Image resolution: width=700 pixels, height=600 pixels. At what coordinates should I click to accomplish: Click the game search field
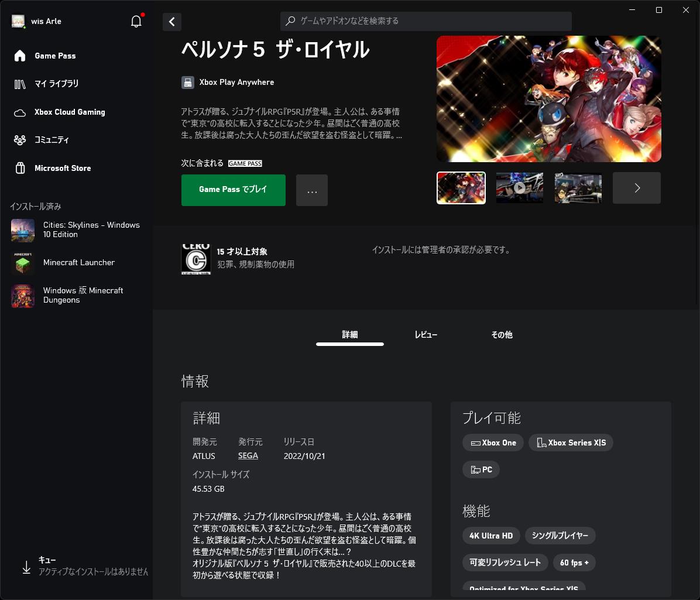click(x=426, y=21)
